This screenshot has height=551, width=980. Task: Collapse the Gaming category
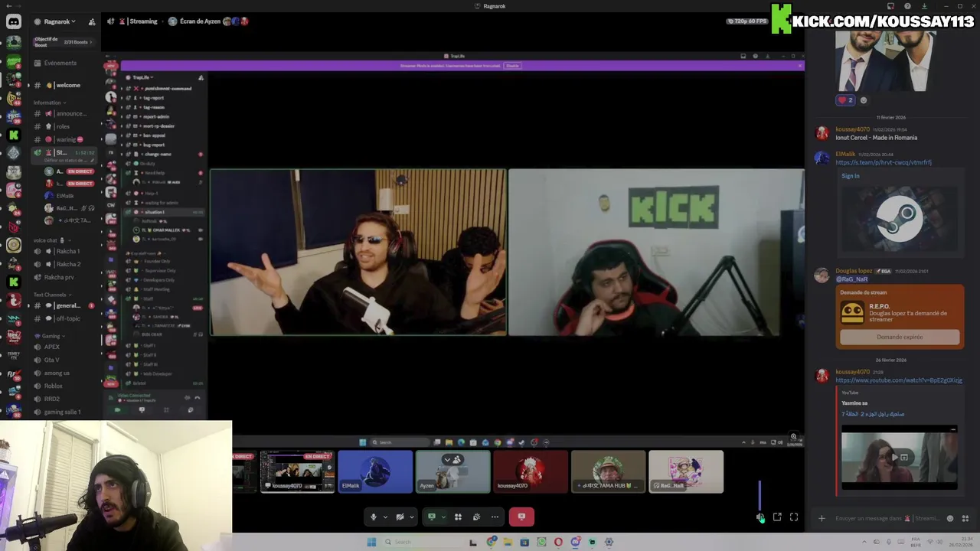(x=48, y=336)
